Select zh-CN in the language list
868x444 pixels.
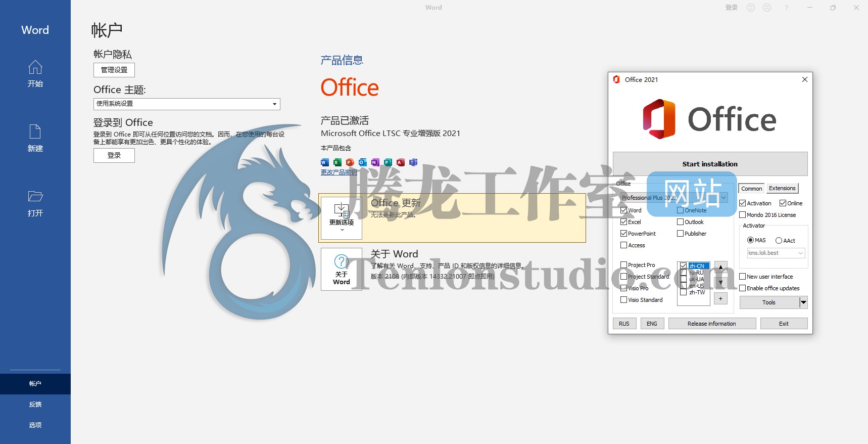(698, 266)
